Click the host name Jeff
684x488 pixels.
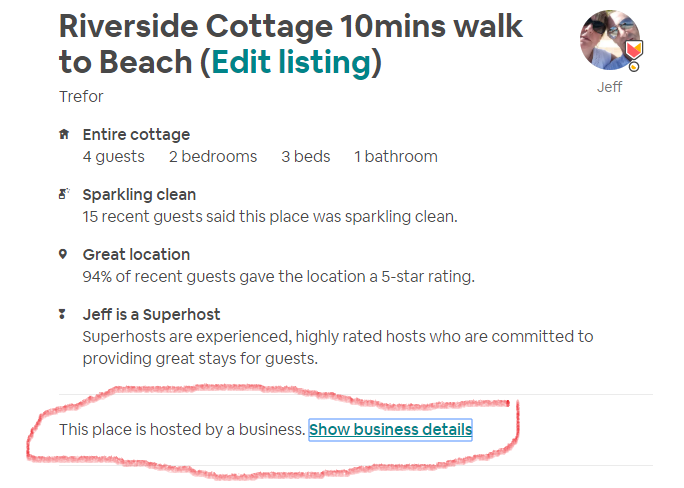(x=609, y=87)
